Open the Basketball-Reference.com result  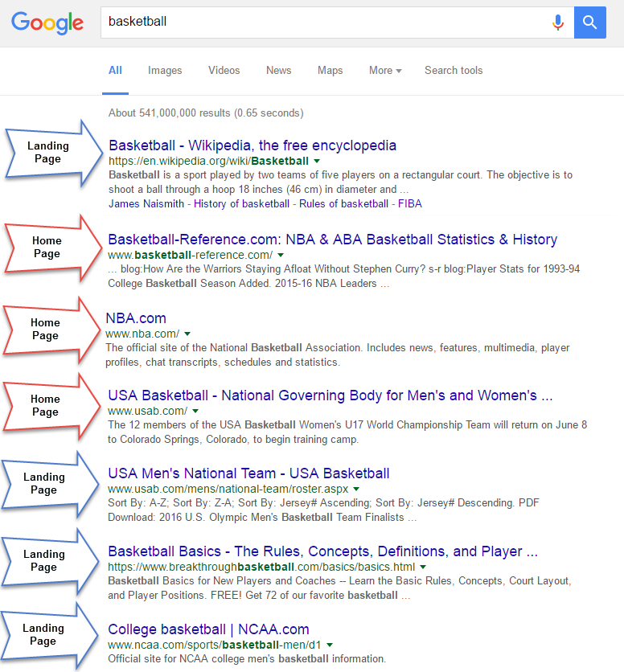point(332,240)
